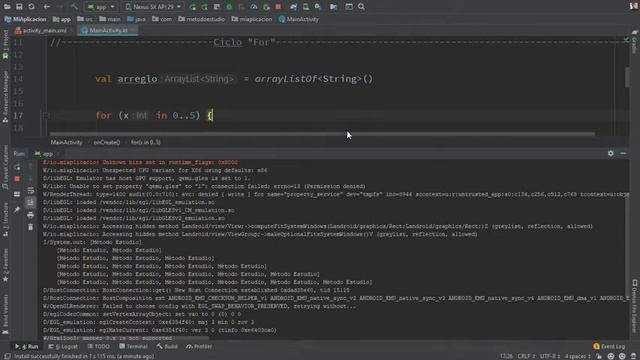Open Run panel settings gear

(x=611, y=153)
